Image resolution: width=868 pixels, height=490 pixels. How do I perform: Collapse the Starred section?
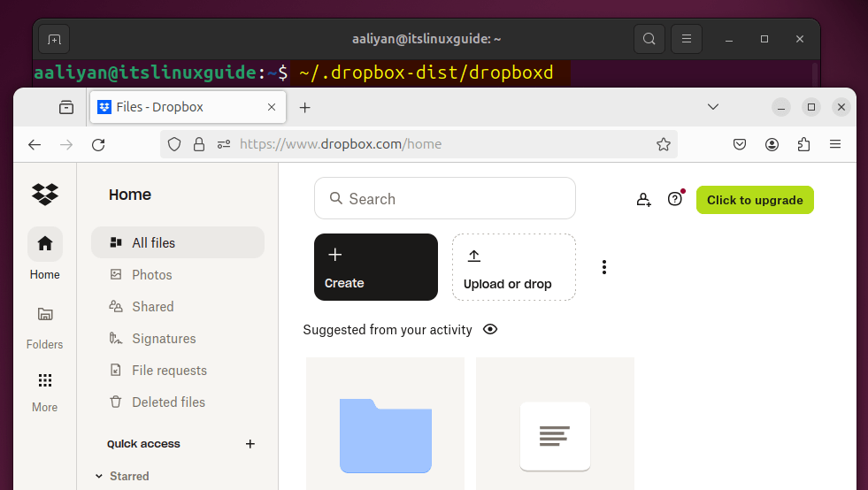coord(99,476)
